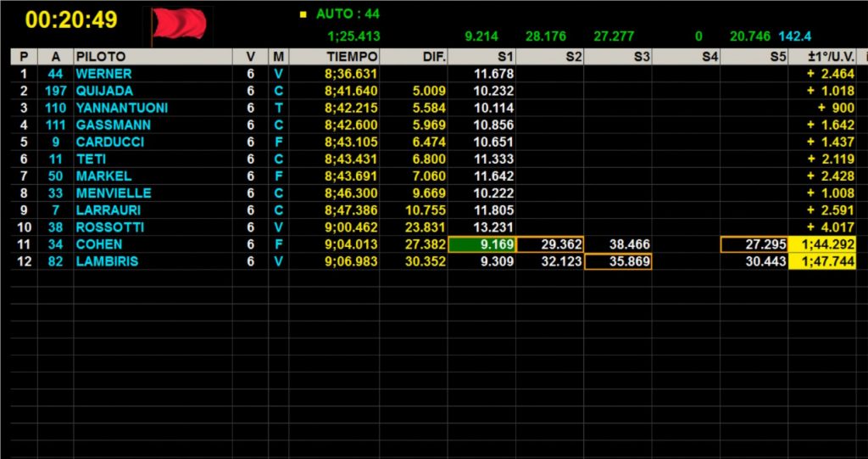
Task: Click the P position column header
Action: coord(24,57)
